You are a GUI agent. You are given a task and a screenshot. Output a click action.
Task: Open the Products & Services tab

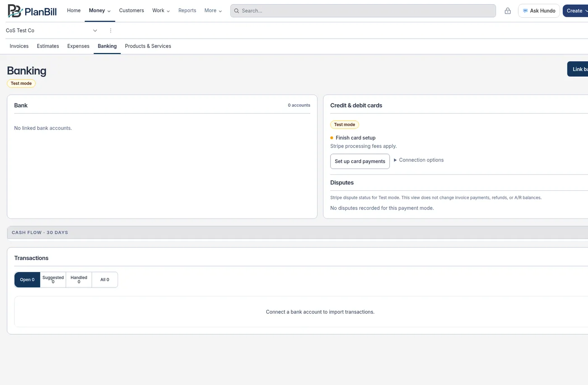(148, 46)
